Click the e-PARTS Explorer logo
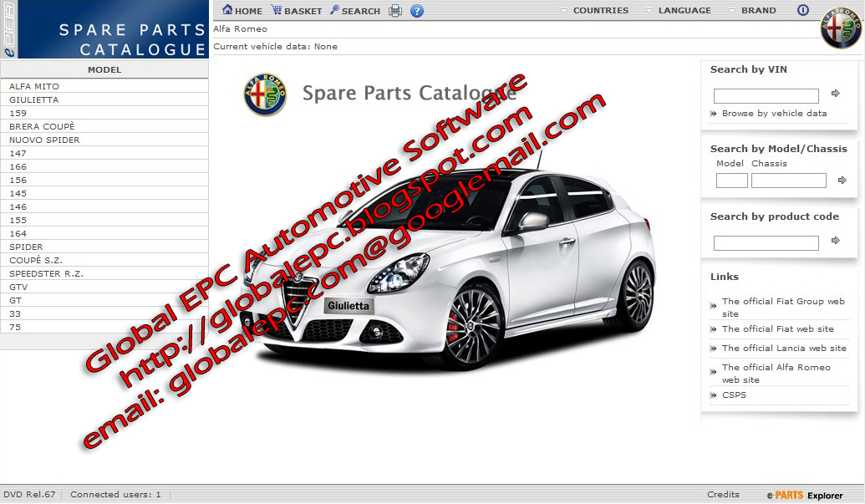865x504 pixels. (805, 495)
